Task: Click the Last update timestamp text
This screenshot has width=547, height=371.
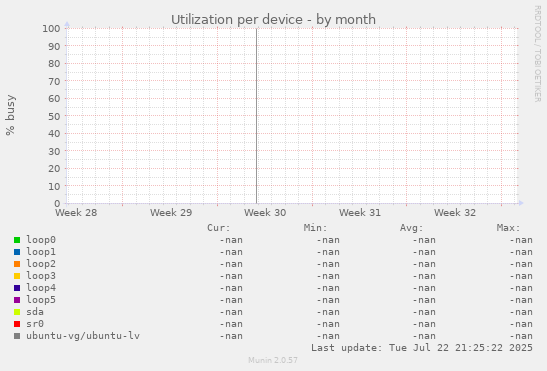Action: pos(422,348)
